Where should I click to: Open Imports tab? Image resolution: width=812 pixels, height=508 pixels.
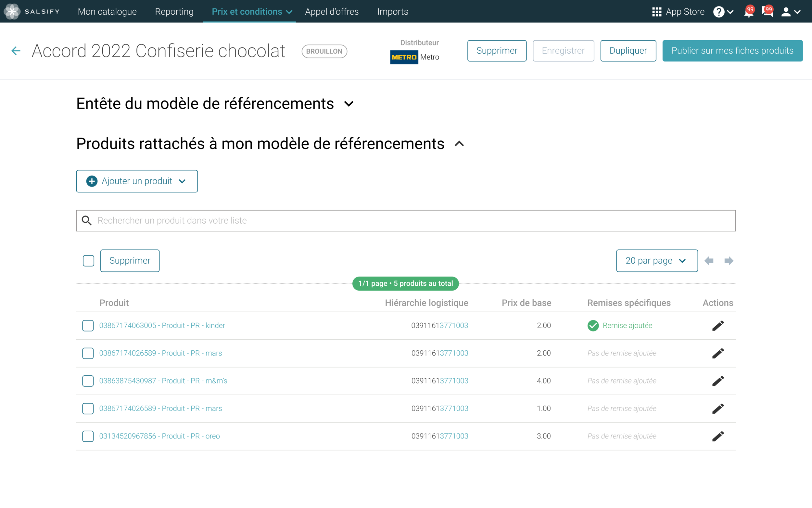[x=392, y=12]
